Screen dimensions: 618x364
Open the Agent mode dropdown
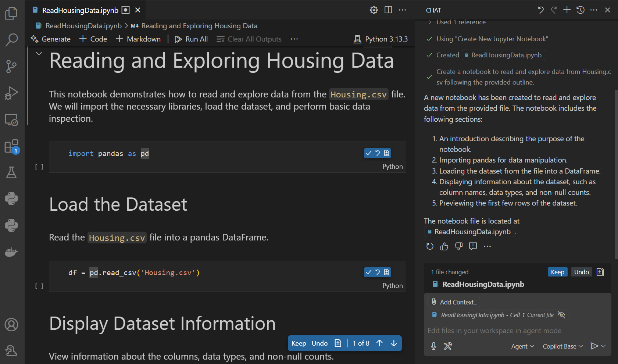[x=522, y=346]
